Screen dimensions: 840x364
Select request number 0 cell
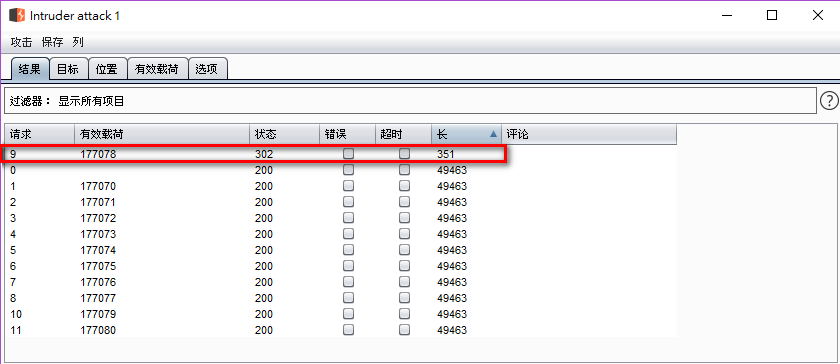point(13,170)
